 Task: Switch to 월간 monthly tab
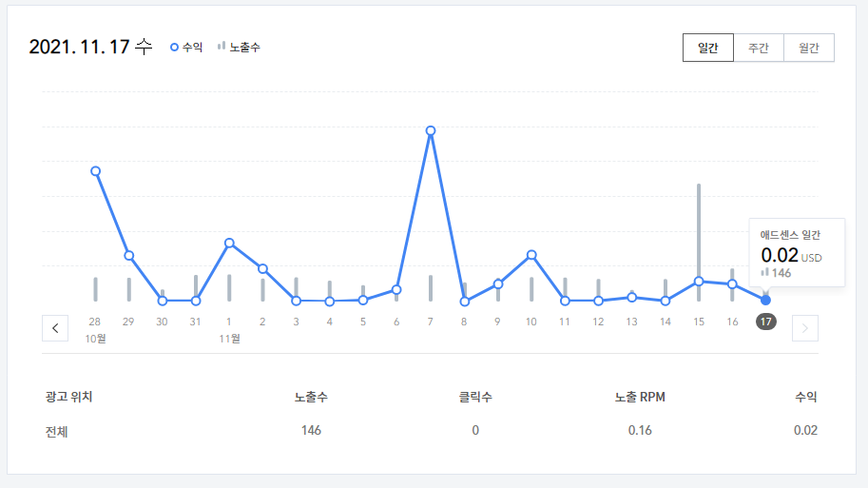pos(809,48)
